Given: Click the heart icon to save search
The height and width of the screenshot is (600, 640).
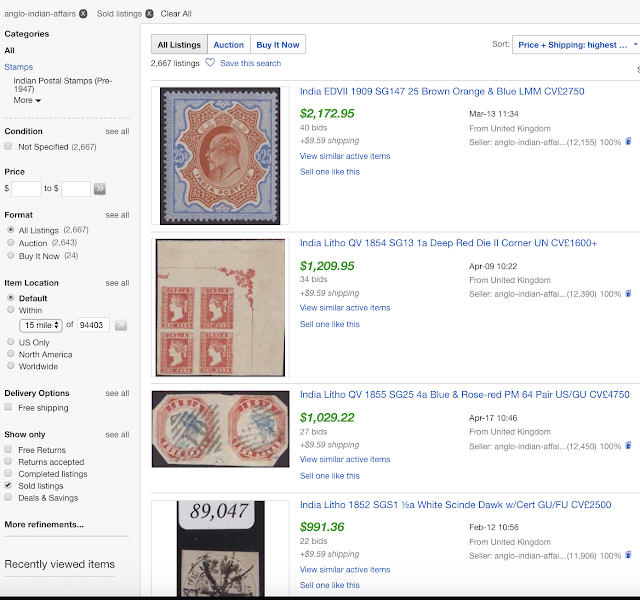Looking at the screenshot, I should click(x=210, y=63).
